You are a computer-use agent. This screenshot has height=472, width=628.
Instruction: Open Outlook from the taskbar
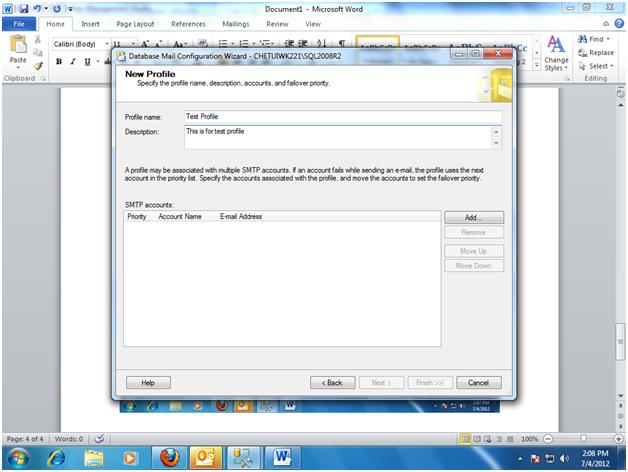click(205, 458)
